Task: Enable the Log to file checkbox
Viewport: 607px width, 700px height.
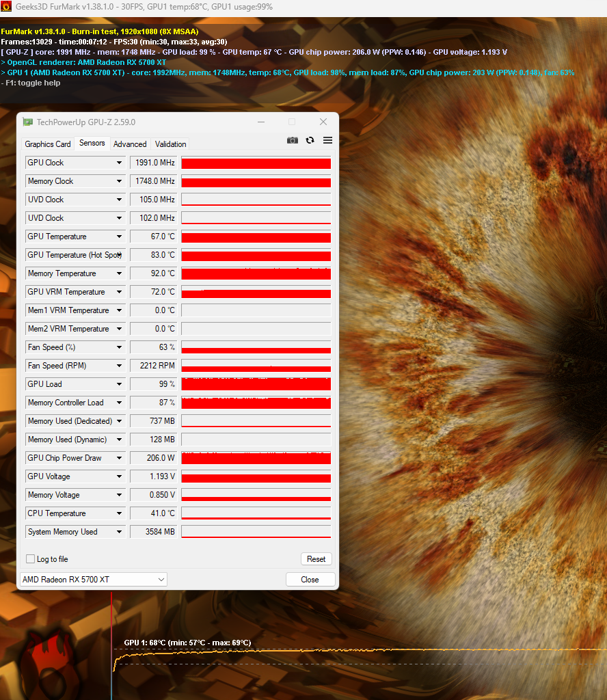Action: (30, 559)
